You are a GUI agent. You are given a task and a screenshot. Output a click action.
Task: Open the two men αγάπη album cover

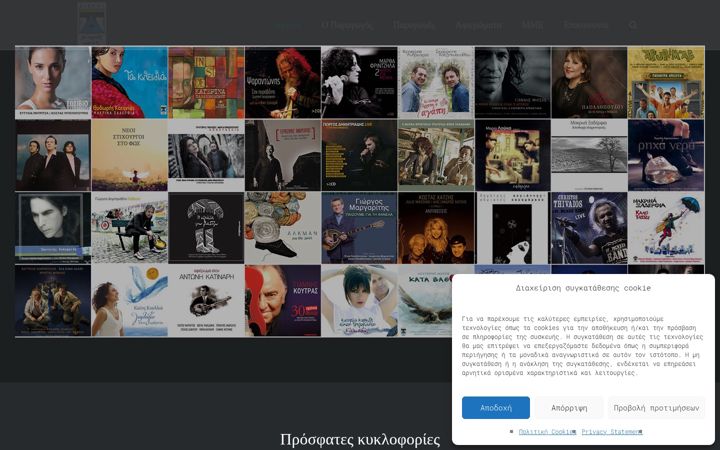point(436,83)
